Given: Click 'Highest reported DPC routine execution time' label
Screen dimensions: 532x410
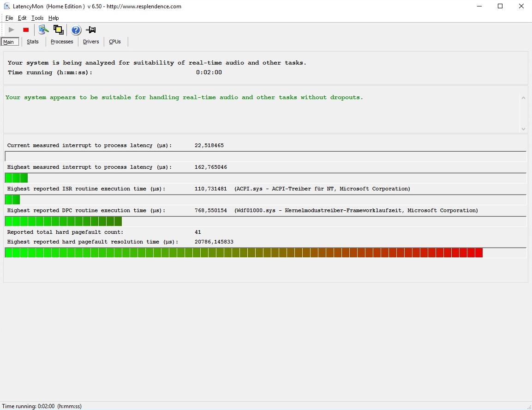Looking at the screenshot, I should pyautogui.click(x=86, y=211).
